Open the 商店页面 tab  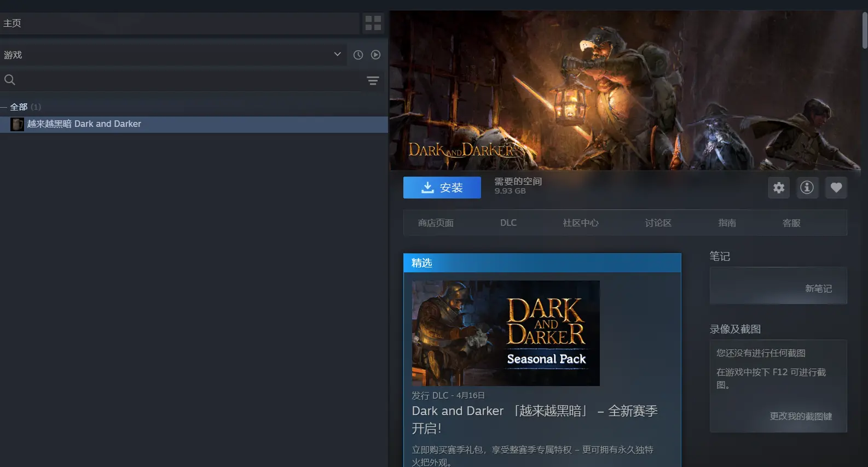(x=436, y=223)
